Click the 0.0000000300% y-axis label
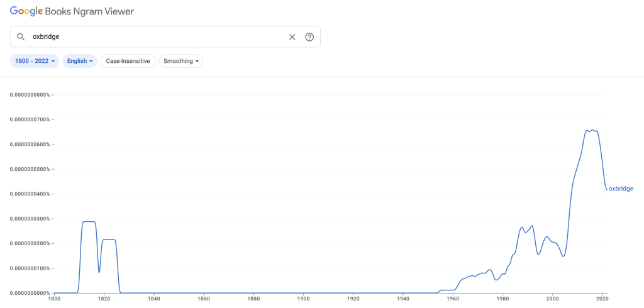Image resolution: width=644 pixels, height=308 pixels. (x=29, y=219)
